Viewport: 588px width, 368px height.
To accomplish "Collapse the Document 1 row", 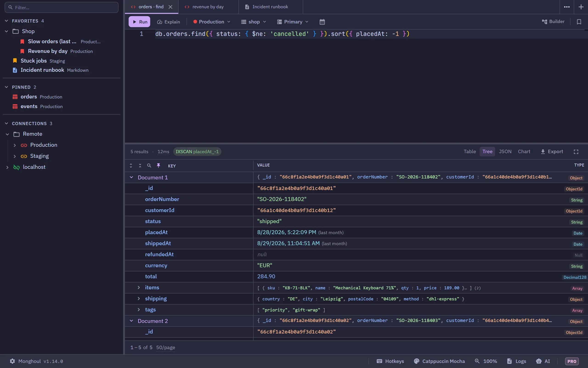I will click(x=131, y=177).
